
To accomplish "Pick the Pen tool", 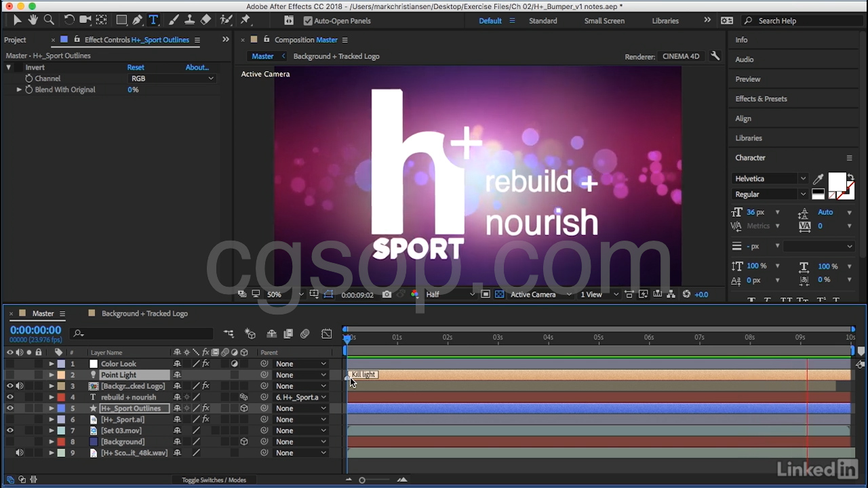I will [x=138, y=20].
